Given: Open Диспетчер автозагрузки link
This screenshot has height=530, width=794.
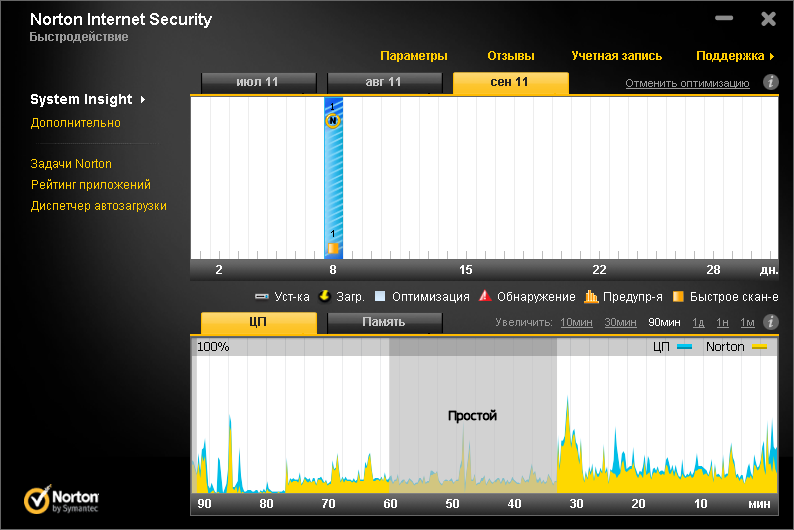Looking at the screenshot, I should pos(98,206).
